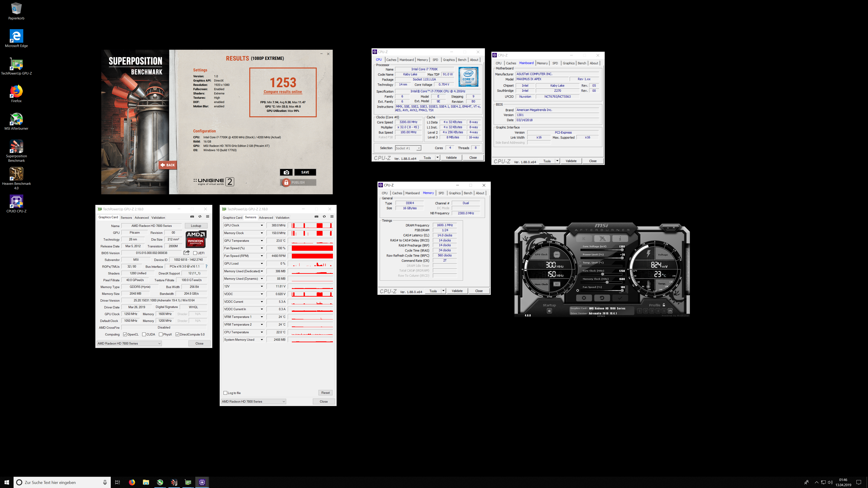Reset Afterburner settings with the circular arrow button
868x488 pixels.
(602, 298)
